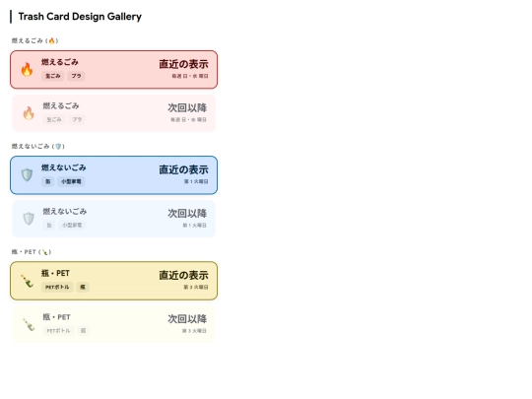Click the small bottle emoji in the 瓶・PET section header
The image size is (532, 399).
(x=44, y=252)
